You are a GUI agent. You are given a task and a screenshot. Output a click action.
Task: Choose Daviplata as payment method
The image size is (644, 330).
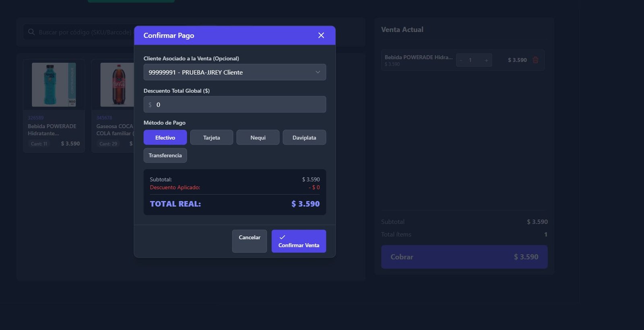(304, 137)
